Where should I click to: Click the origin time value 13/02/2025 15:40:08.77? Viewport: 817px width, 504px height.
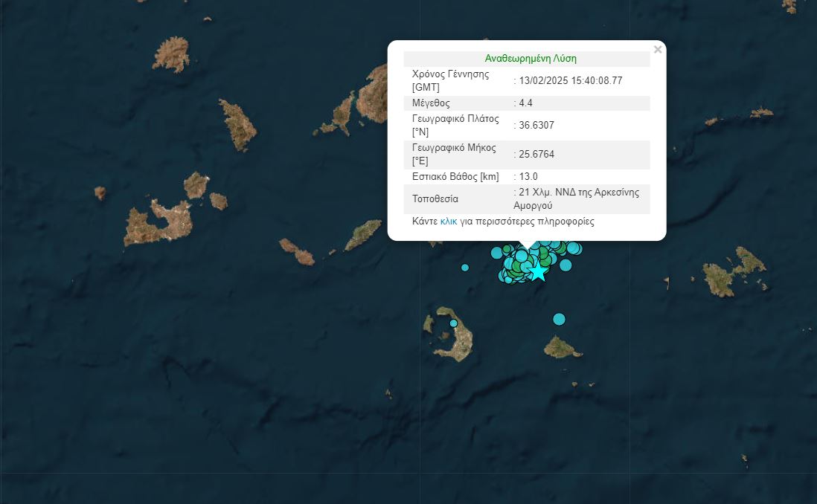pyautogui.click(x=571, y=81)
